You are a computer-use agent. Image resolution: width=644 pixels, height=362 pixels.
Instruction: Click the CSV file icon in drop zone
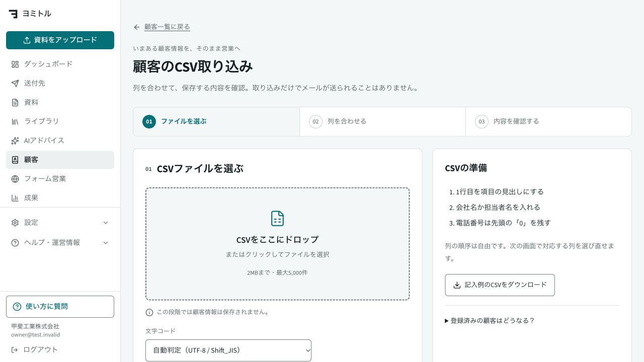pos(278,218)
